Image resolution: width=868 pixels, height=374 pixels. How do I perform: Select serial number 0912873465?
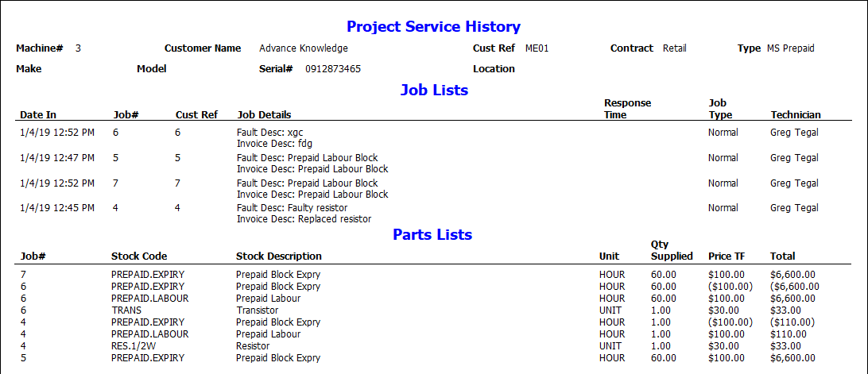(x=332, y=69)
